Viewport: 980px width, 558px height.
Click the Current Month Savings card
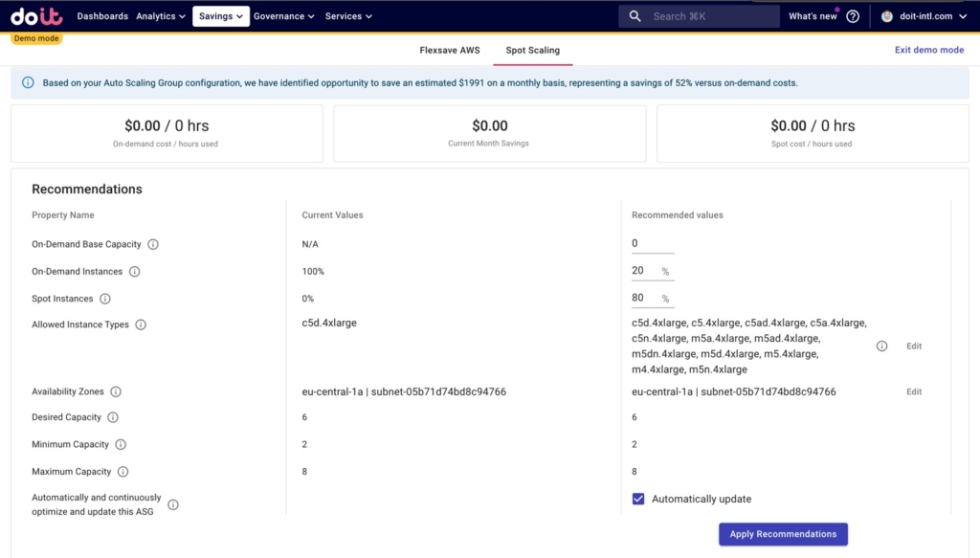coord(489,134)
